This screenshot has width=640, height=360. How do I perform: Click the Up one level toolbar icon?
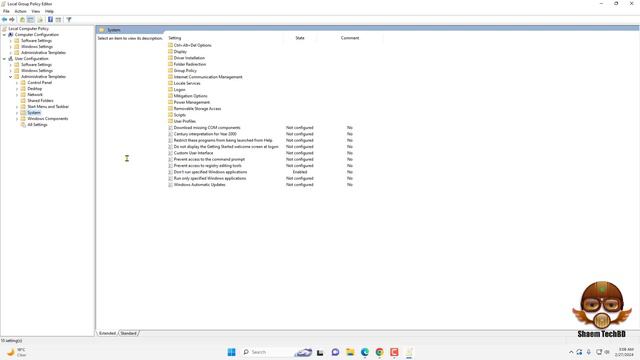22,20
